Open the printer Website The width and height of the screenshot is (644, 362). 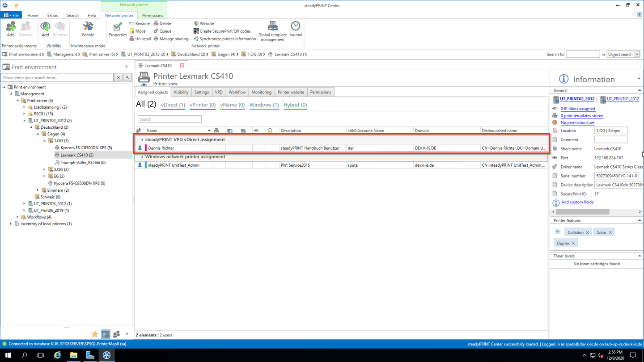click(204, 23)
